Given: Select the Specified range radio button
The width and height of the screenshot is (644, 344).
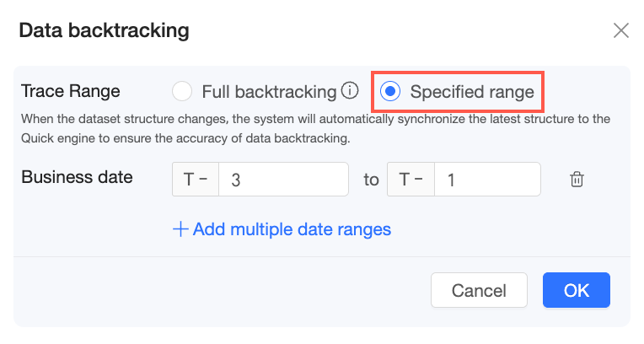Looking at the screenshot, I should 390,91.
